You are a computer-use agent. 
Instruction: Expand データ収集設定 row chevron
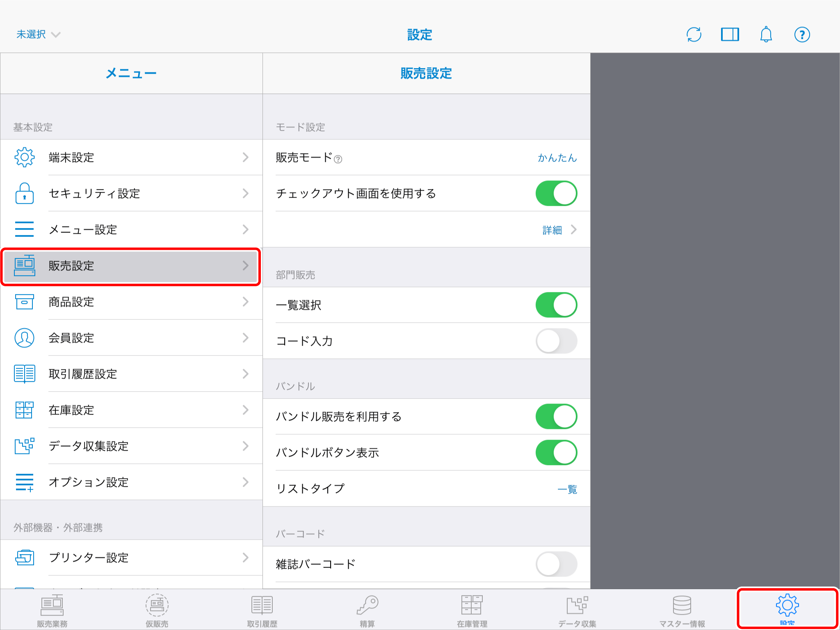[x=245, y=446]
